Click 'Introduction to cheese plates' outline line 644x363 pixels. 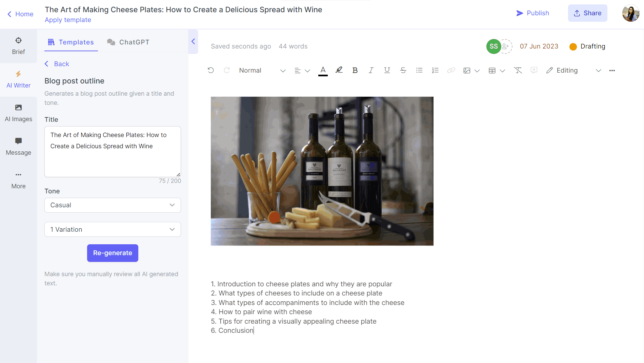coord(301,284)
